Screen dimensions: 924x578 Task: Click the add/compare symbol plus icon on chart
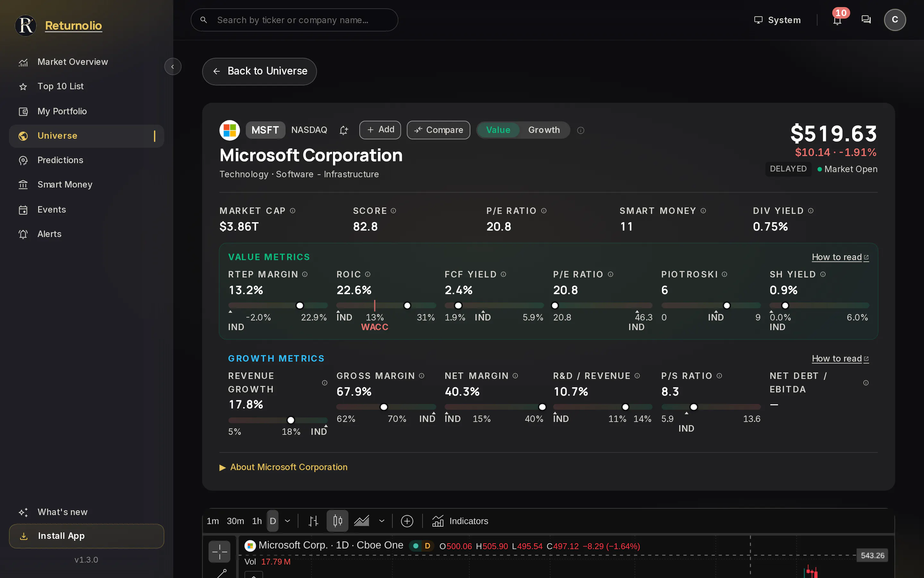(x=407, y=521)
